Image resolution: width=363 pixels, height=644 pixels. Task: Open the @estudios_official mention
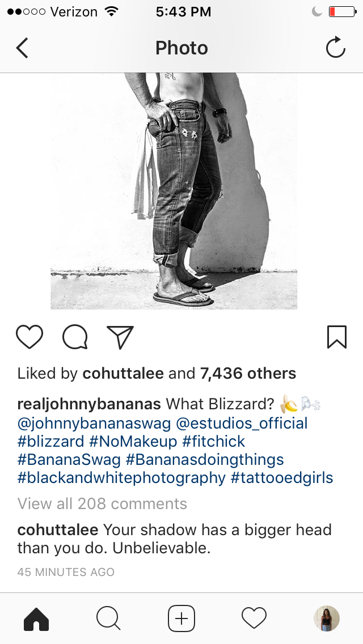pyautogui.click(x=242, y=423)
